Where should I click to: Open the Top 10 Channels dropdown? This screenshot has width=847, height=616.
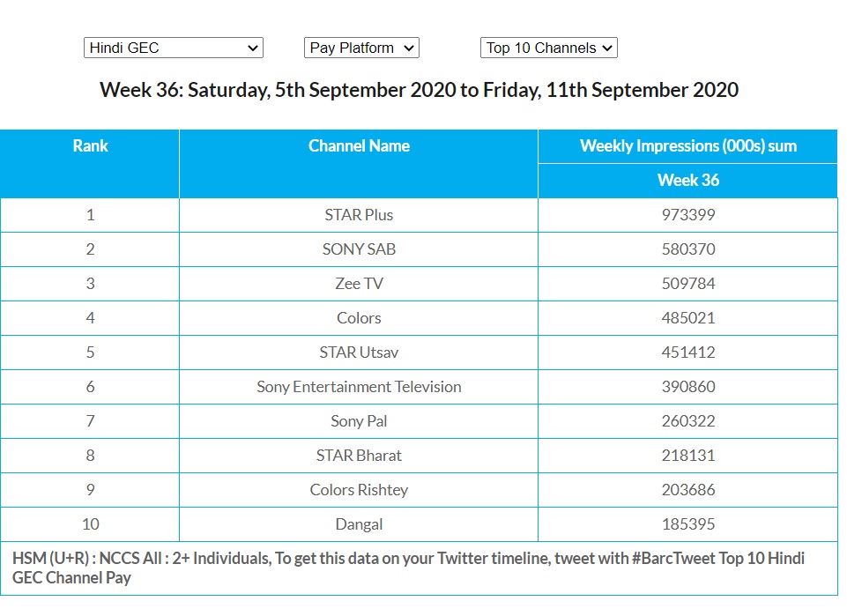click(x=548, y=48)
